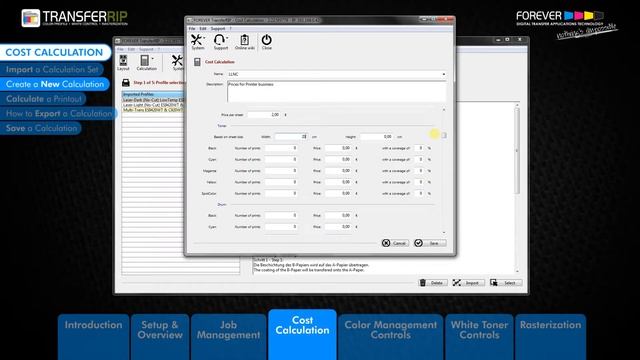Click Toner Cyan Number of prints field
The image size is (640, 360).
tap(280, 160)
